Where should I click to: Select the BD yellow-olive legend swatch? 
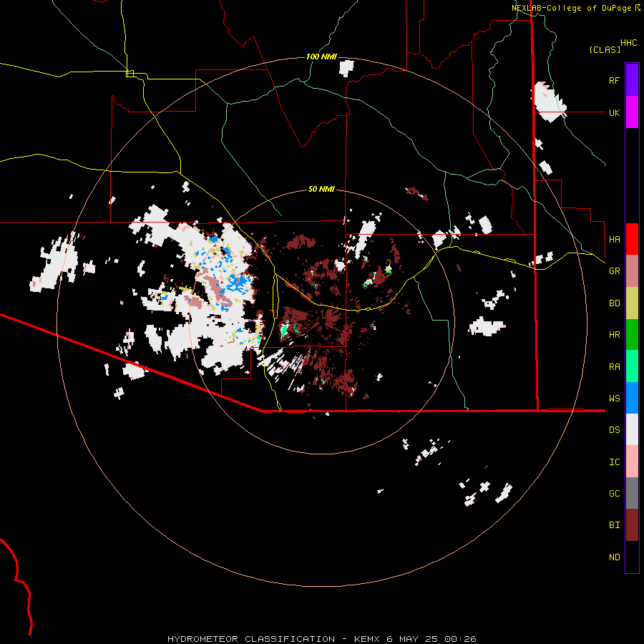(632, 303)
